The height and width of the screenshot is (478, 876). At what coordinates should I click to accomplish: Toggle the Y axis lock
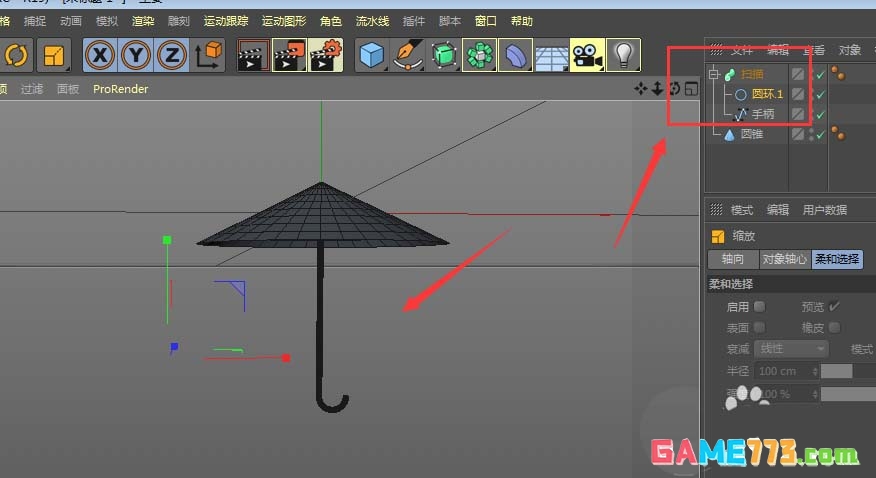click(136, 55)
